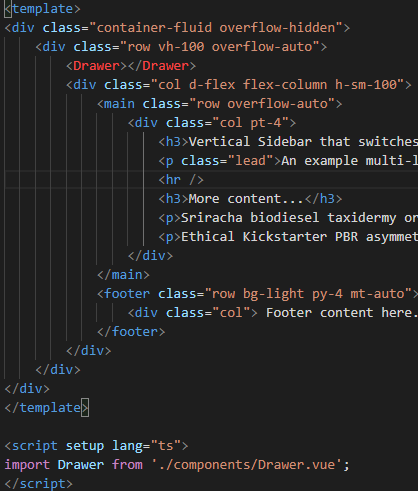Screen dimensions: 418x491
Task: Click the "Footer content here." text
Action: pos(342,313)
